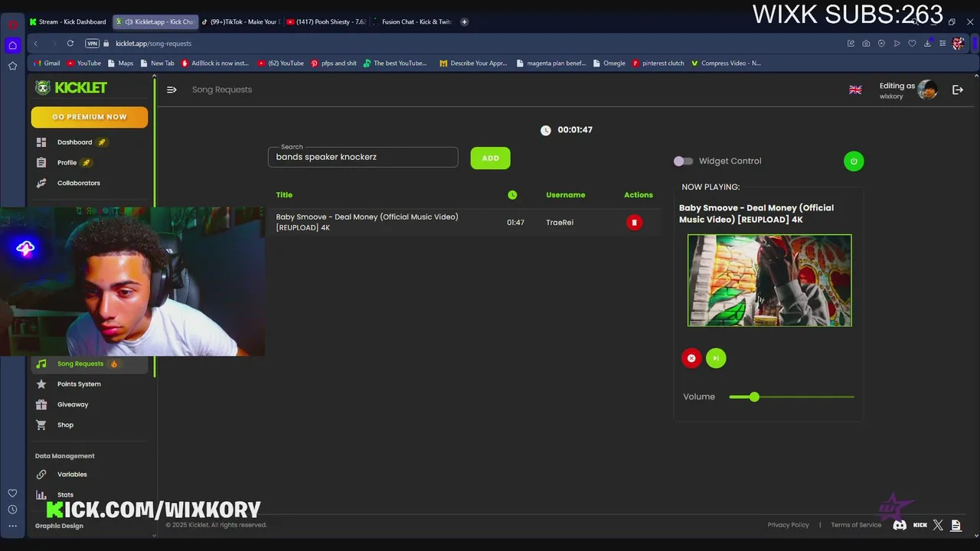This screenshot has width=980, height=551.
Task: Click the Discord icon in footer
Action: [900, 525]
